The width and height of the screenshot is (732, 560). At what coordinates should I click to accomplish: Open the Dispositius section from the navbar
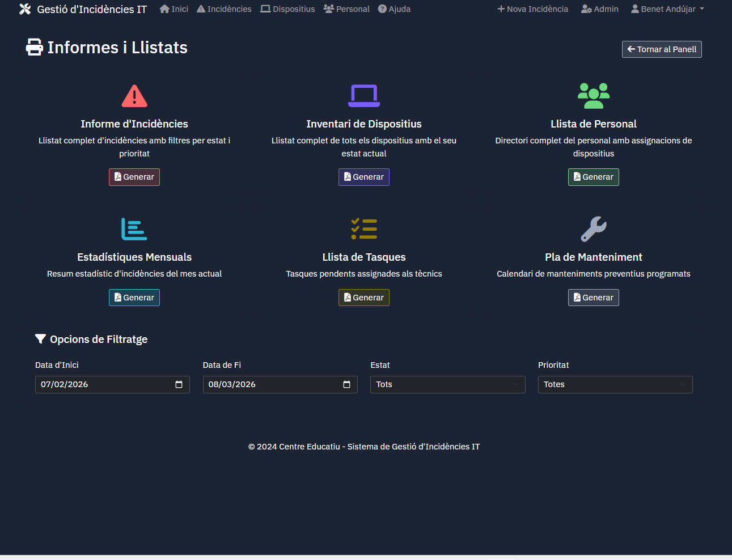(287, 9)
